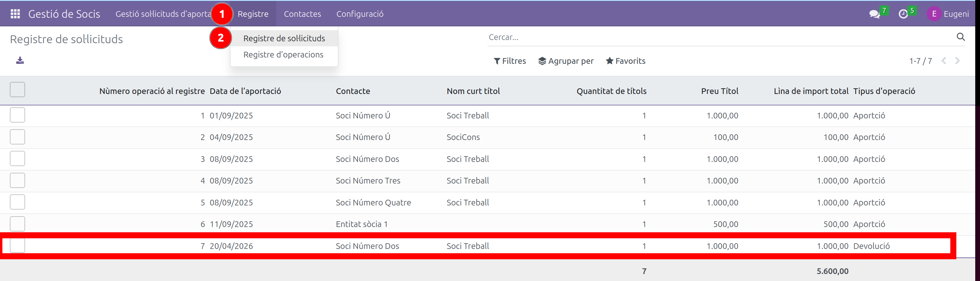Open the Favorits dropdown
This screenshot has width=980, height=281.
coord(626,61)
